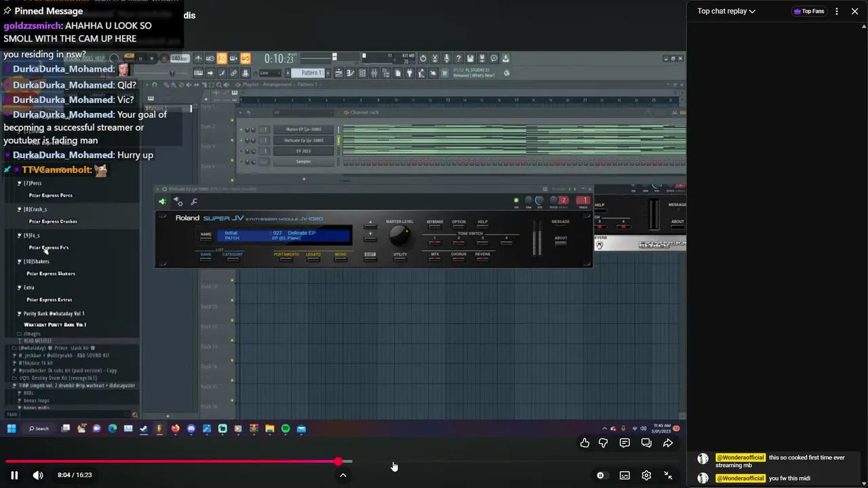Select the Delicate Ep (jv-1080) channel
This screenshot has width=868, height=488.
point(303,140)
